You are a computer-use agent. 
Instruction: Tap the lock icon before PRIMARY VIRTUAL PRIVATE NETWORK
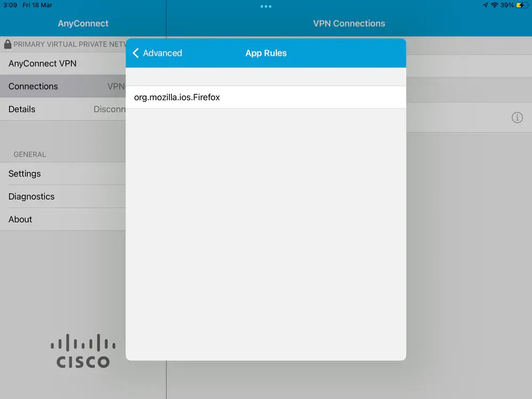pyautogui.click(x=7, y=44)
